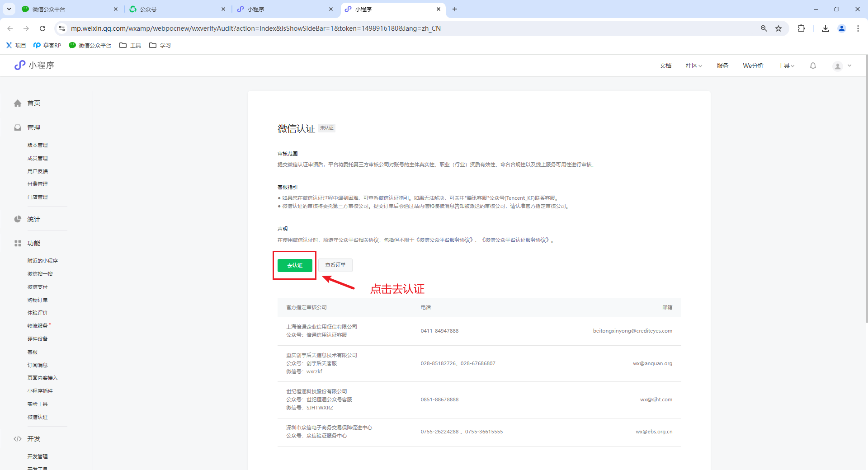Click the email wx@anquan.org
Viewport: 868px width, 470px height.
click(x=652, y=363)
